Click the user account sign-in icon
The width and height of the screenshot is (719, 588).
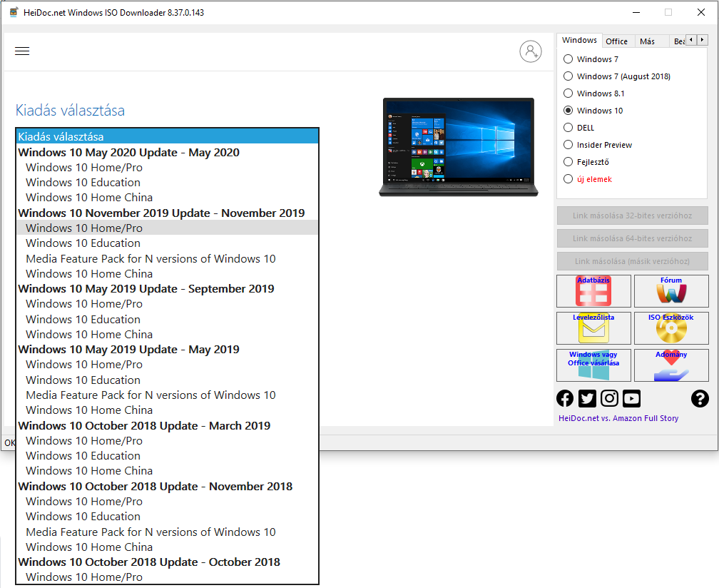[531, 51]
